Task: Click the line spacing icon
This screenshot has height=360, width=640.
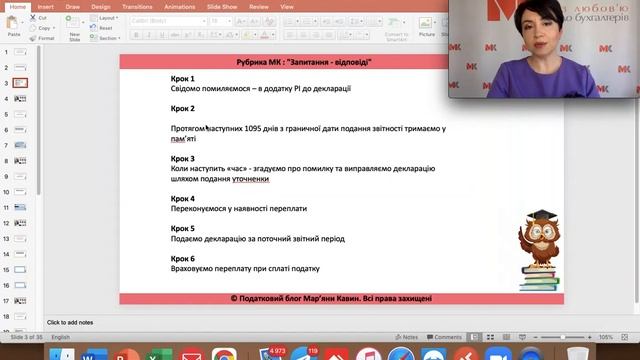Action: click(354, 21)
